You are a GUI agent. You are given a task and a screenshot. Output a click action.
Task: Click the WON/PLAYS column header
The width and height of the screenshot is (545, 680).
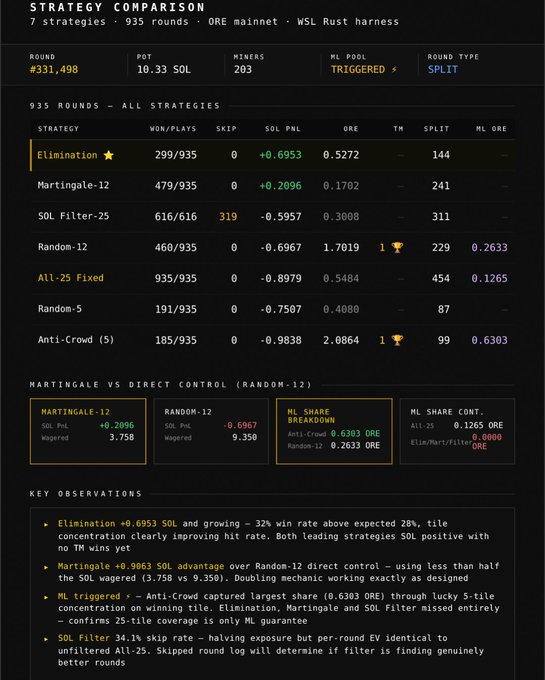coord(173,129)
